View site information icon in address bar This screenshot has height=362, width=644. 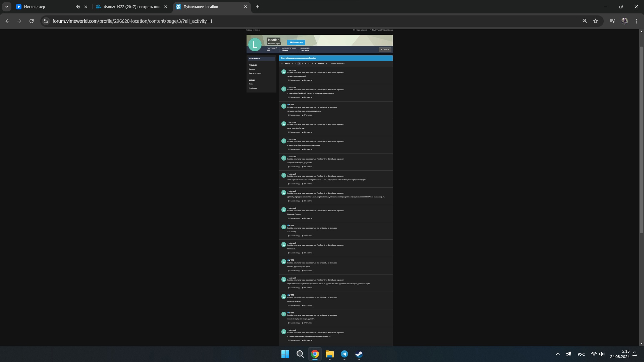[46, 21]
